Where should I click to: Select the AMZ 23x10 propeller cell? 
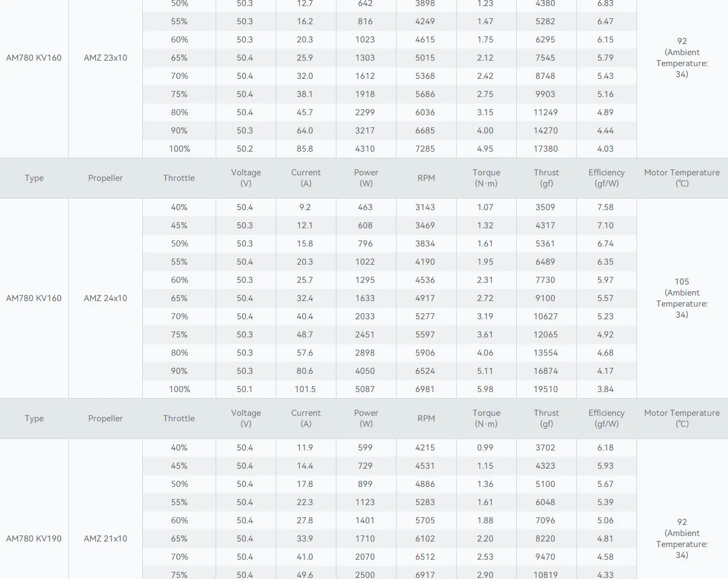coord(105,57)
